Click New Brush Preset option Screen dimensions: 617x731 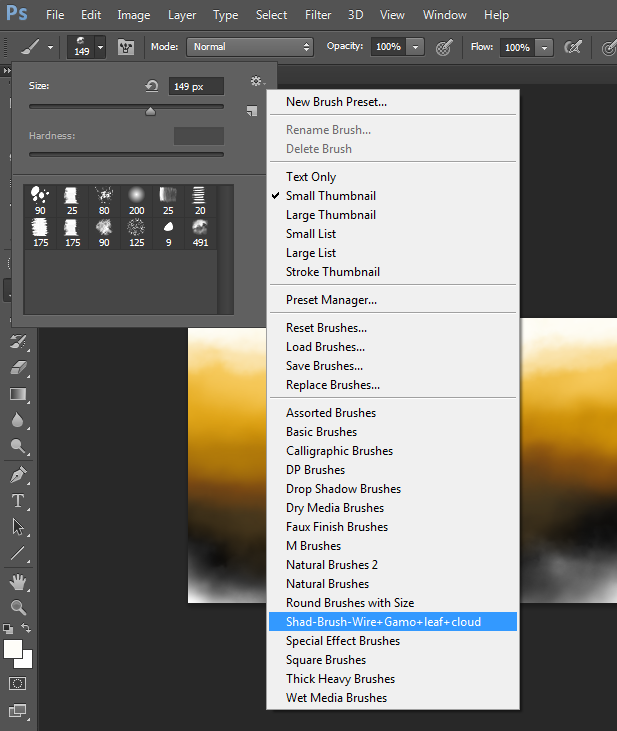pyautogui.click(x=336, y=101)
